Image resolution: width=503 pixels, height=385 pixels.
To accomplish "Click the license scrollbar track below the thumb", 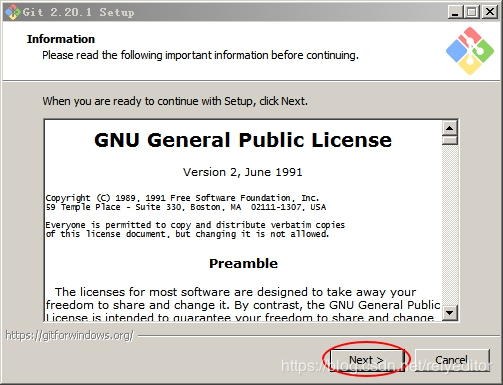I will tap(450, 225).
